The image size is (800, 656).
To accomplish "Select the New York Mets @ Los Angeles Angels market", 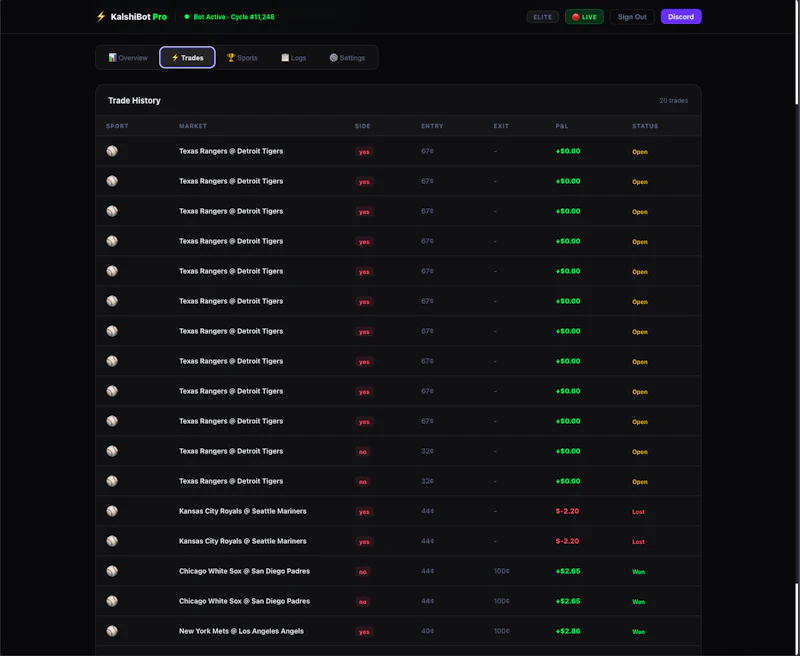I will click(x=241, y=631).
